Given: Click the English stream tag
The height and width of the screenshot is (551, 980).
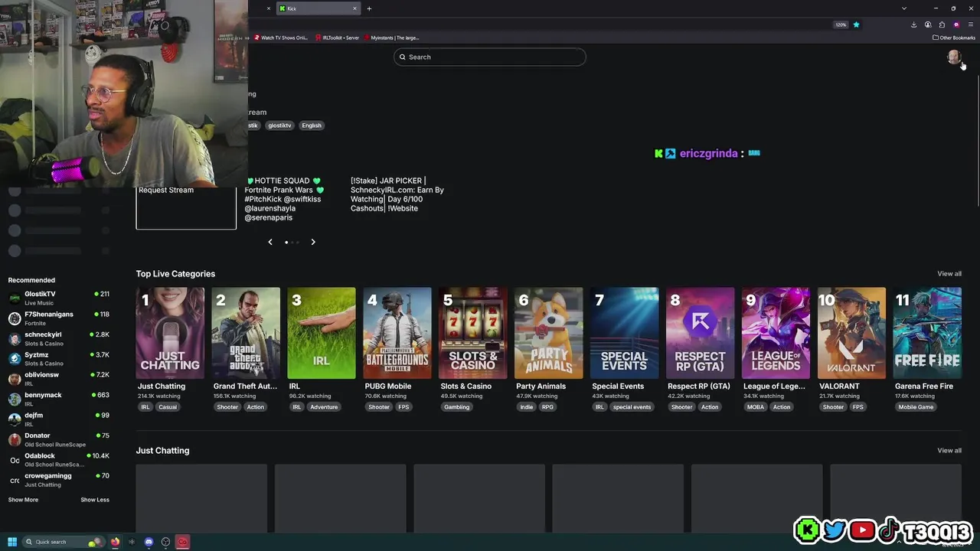Looking at the screenshot, I should pyautogui.click(x=312, y=126).
